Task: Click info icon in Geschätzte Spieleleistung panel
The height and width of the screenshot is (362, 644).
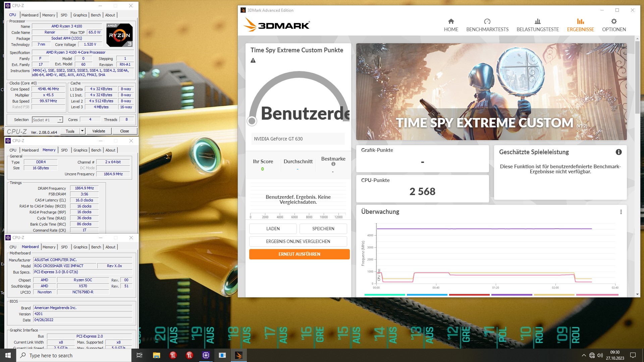Action: pyautogui.click(x=619, y=152)
